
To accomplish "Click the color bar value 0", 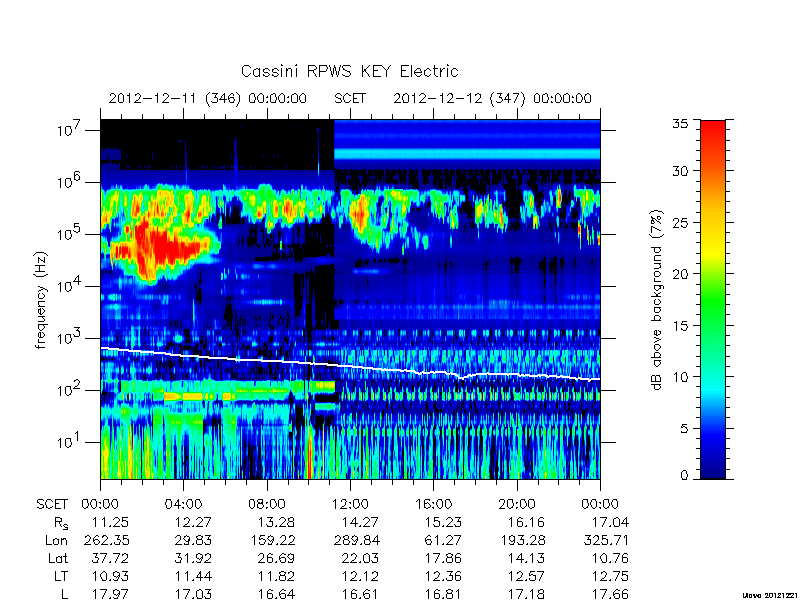I will (684, 475).
